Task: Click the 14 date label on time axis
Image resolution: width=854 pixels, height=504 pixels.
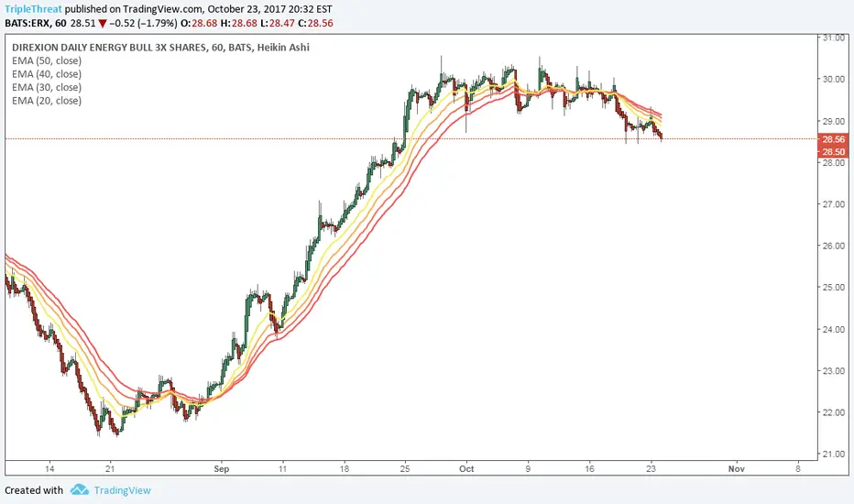Action: tap(49, 468)
